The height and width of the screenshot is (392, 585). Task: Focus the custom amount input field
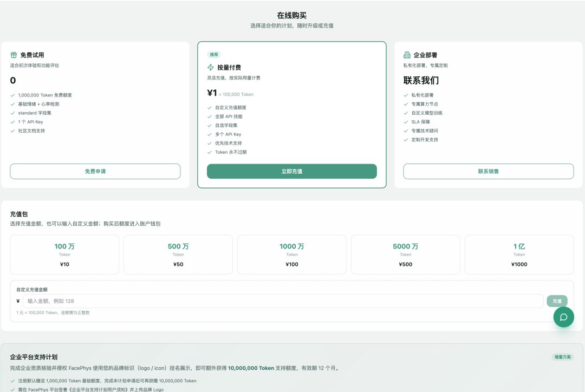pos(283,301)
